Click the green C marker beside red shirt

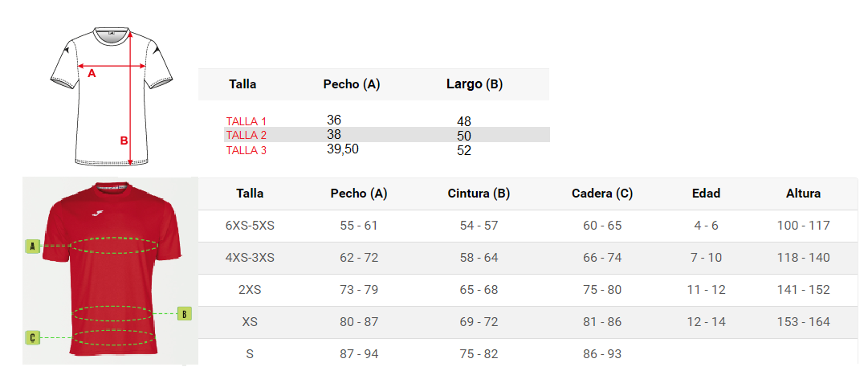(x=33, y=337)
